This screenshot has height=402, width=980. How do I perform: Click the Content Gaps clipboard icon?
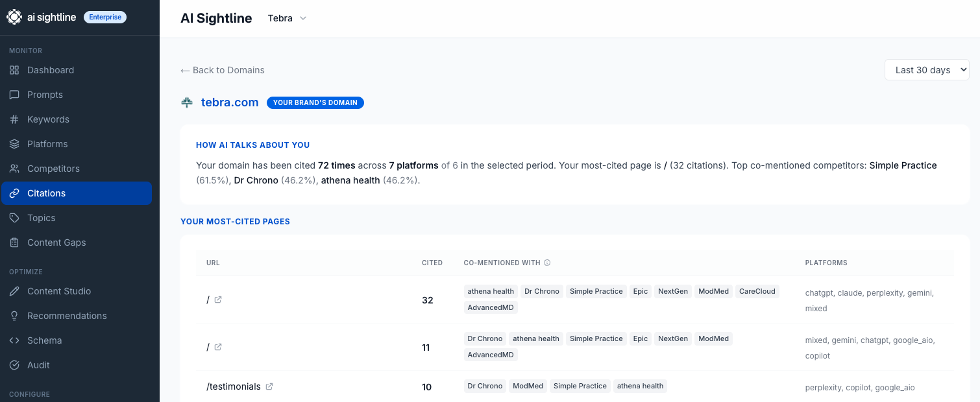coord(14,242)
